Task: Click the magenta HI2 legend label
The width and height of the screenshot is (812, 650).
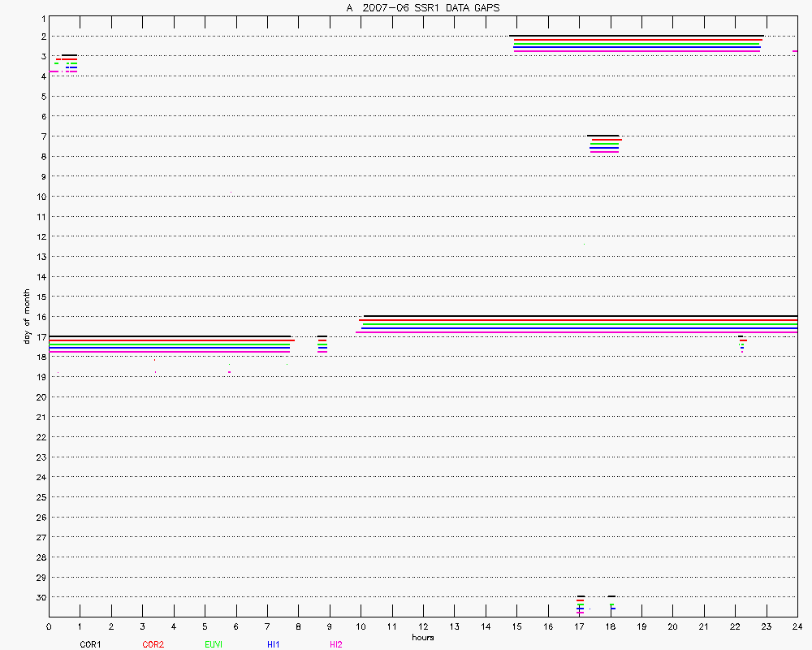Action: point(336,644)
